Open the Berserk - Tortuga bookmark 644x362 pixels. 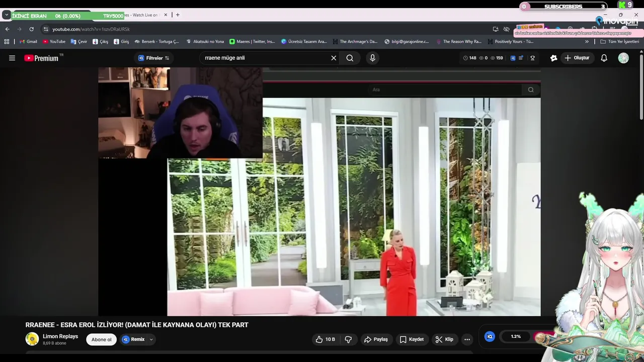[157, 42]
